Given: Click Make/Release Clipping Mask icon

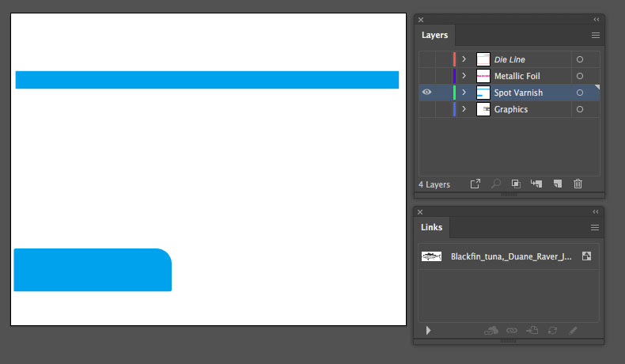Looking at the screenshot, I should 516,184.
